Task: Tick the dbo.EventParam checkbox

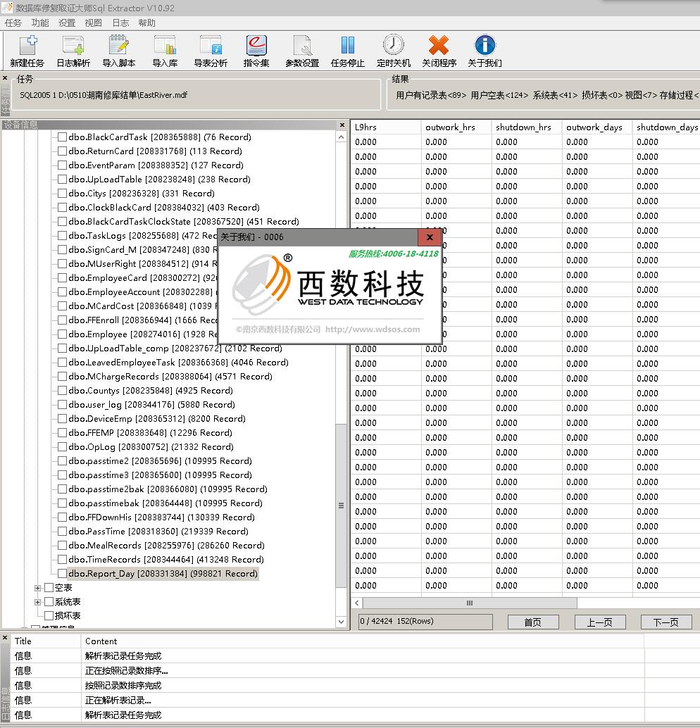Action: click(62, 165)
